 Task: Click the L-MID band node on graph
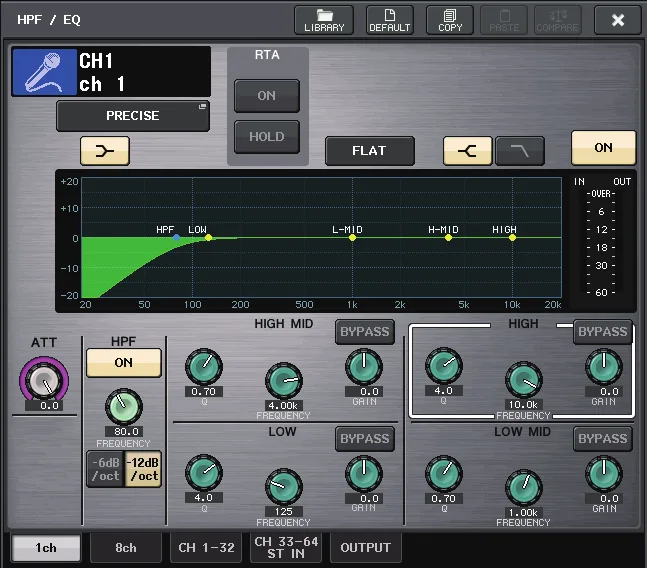click(x=352, y=238)
